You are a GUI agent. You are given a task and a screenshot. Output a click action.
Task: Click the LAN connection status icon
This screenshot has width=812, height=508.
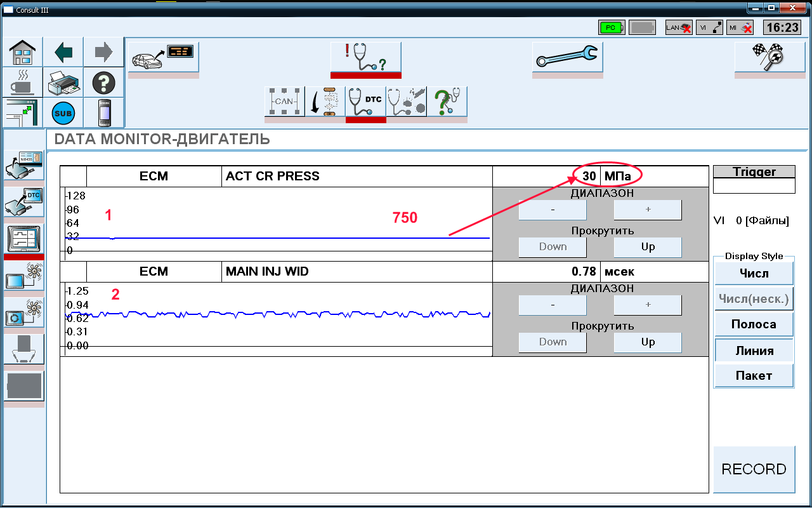click(679, 27)
